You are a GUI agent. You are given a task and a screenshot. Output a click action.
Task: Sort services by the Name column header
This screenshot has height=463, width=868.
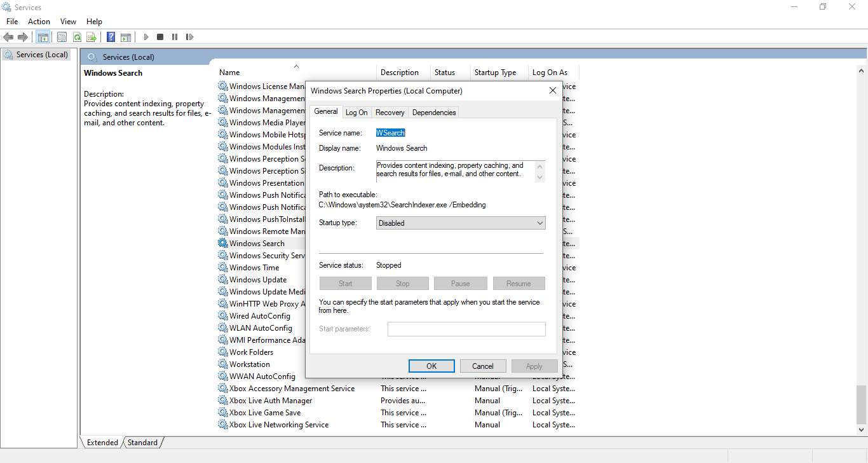pyautogui.click(x=297, y=73)
